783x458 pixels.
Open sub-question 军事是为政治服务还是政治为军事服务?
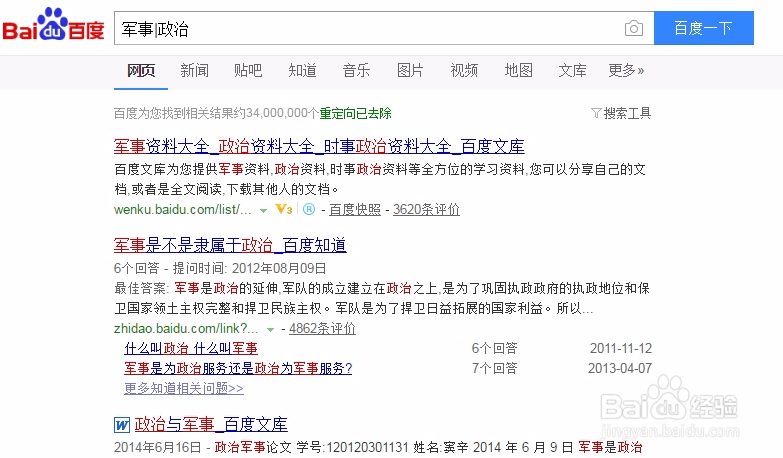point(238,368)
